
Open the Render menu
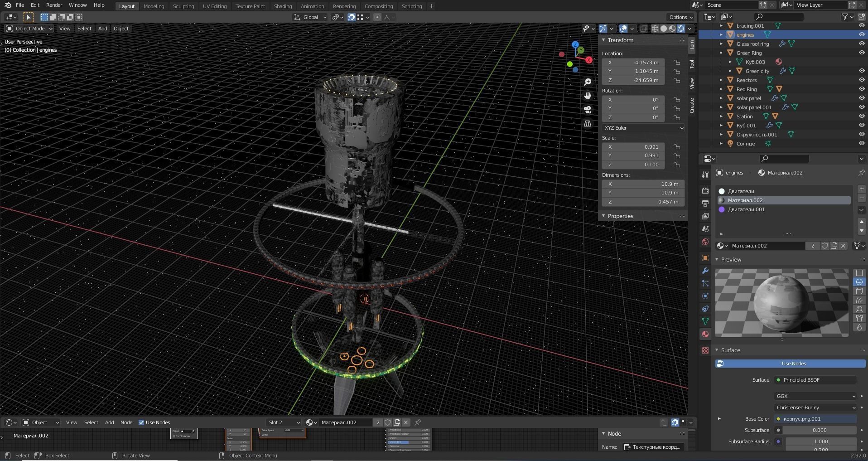pyautogui.click(x=54, y=5)
